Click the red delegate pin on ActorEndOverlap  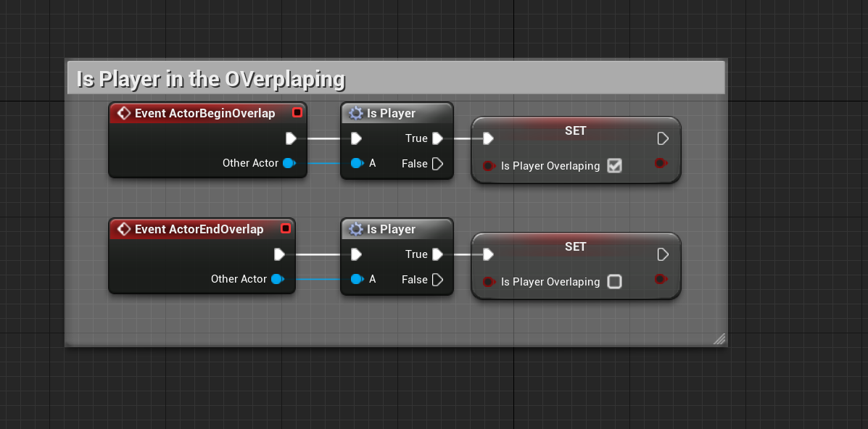pos(286,228)
